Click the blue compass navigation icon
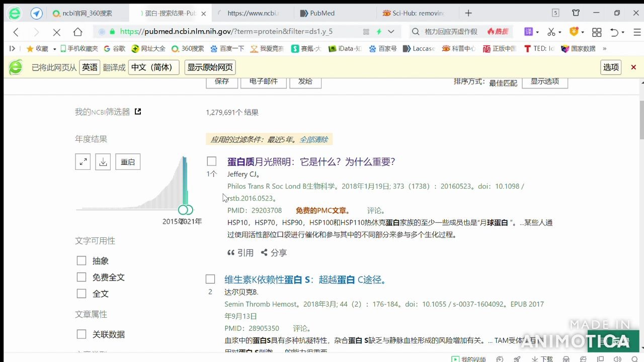 [x=37, y=13]
